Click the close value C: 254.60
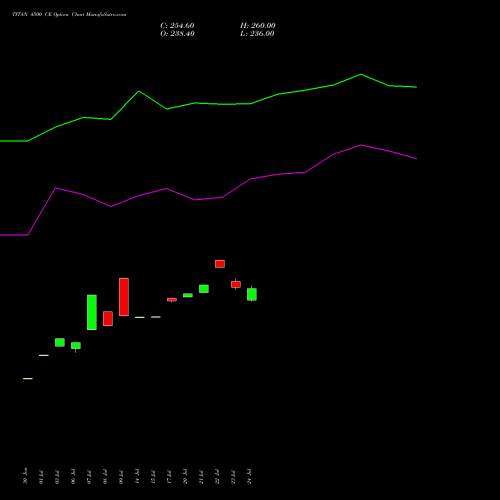Screen dimensions: 500x500 click(x=177, y=26)
